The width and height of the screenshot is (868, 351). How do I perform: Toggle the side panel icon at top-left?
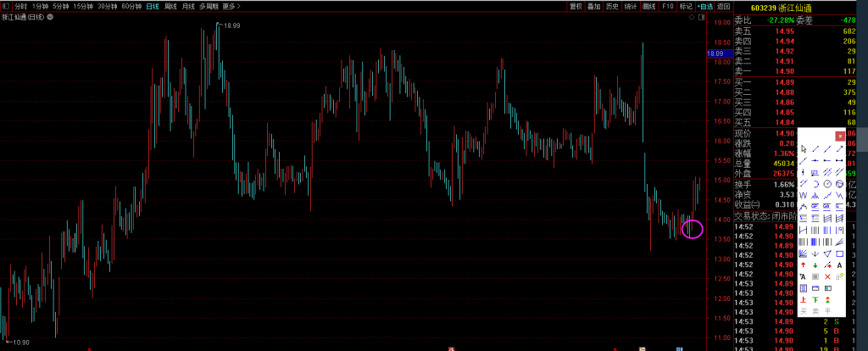(x=7, y=6)
